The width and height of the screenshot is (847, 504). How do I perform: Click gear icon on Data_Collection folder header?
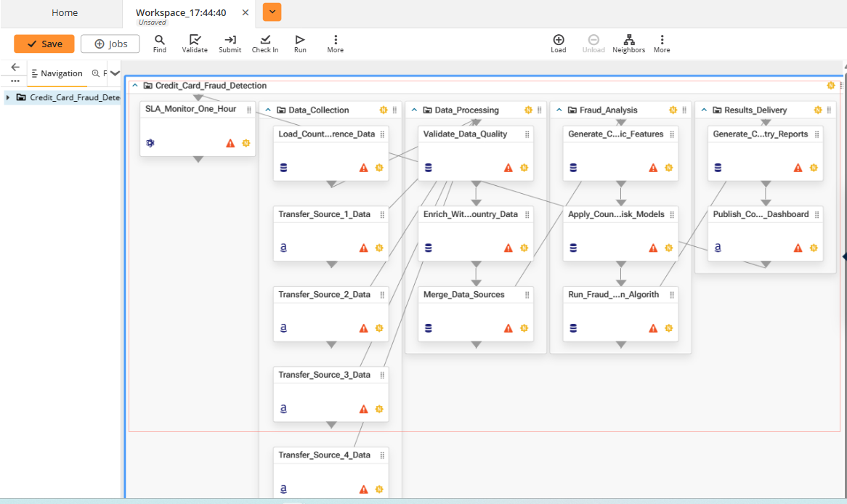384,110
